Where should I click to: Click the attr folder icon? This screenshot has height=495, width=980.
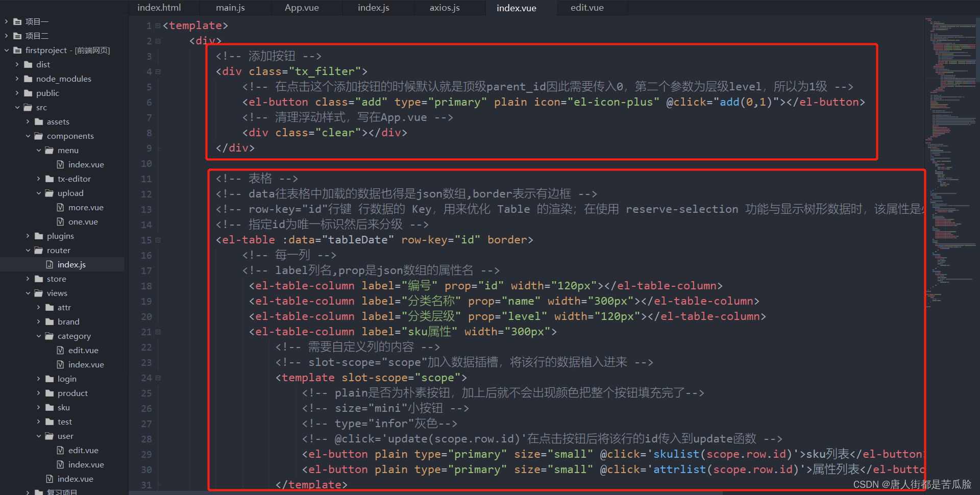coord(50,307)
